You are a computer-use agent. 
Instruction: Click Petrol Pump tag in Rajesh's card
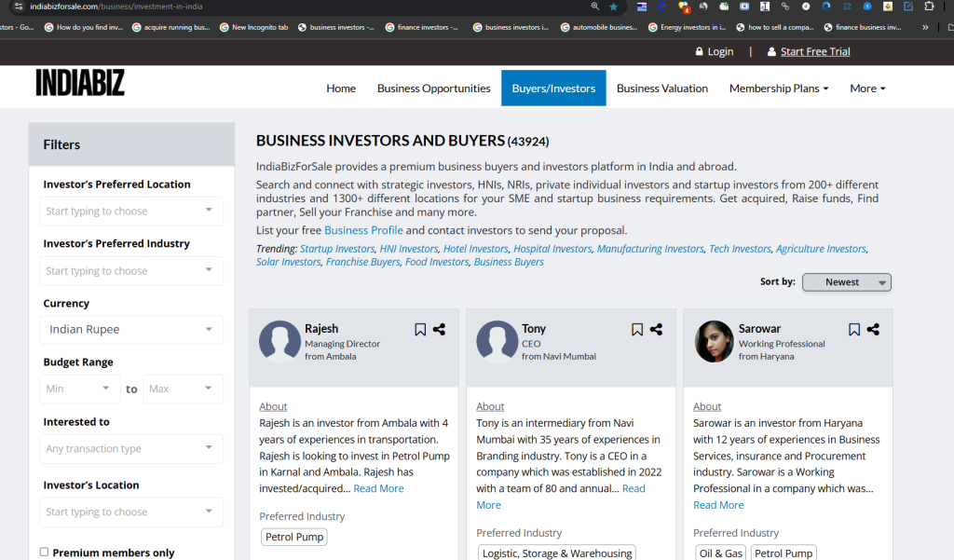294,537
